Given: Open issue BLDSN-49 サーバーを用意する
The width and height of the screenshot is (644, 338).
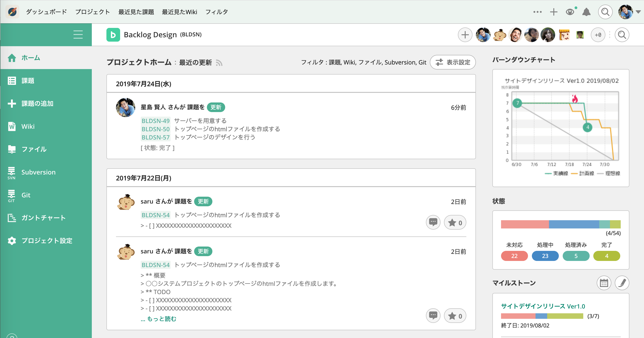Looking at the screenshot, I should tap(155, 121).
